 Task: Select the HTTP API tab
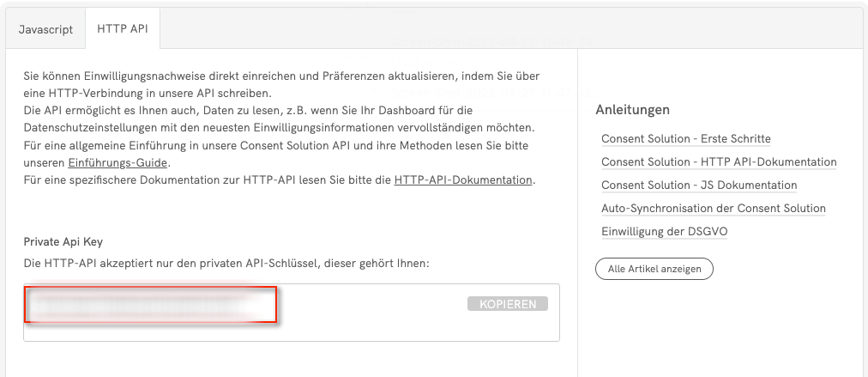123,29
